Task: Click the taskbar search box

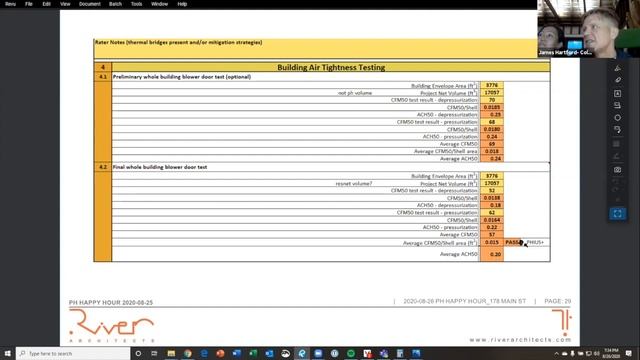Action: pyautogui.click(x=73, y=353)
